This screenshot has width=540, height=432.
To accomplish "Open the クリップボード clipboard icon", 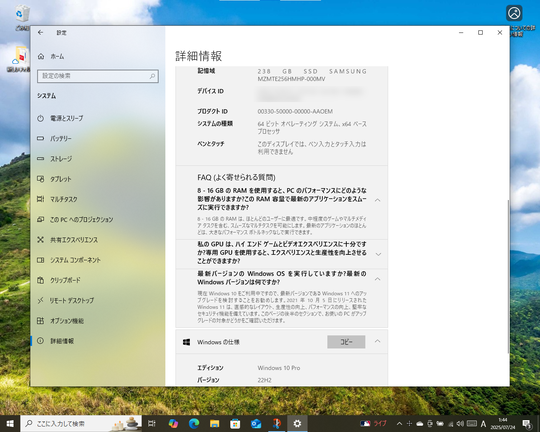I will click(x=40, y=280).
